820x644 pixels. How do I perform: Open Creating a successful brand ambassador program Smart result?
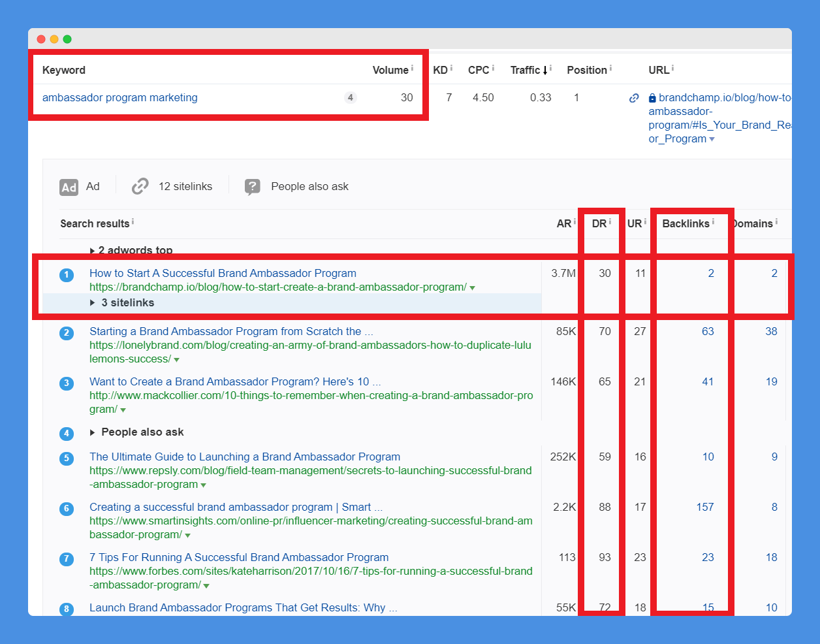pos(236,507)
